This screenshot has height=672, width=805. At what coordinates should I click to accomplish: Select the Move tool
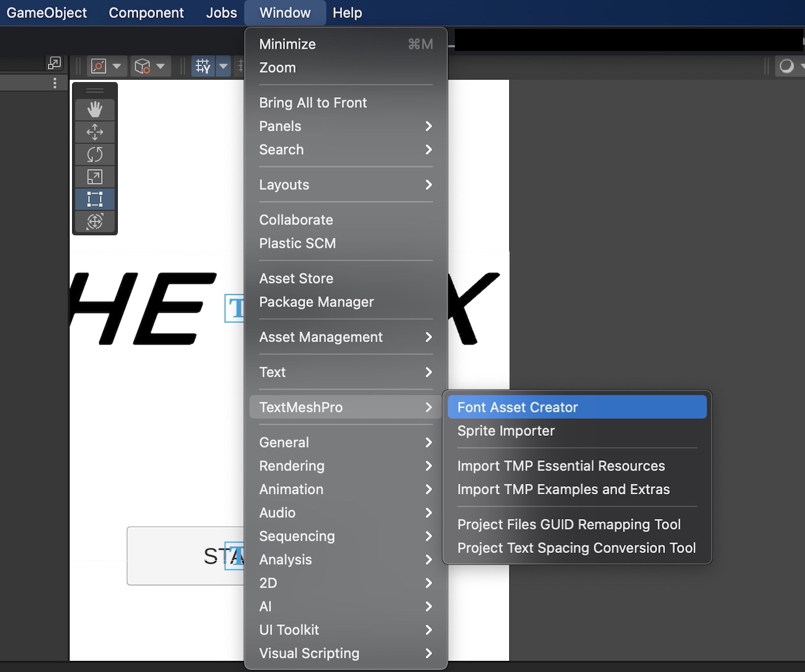coord(95,132)
